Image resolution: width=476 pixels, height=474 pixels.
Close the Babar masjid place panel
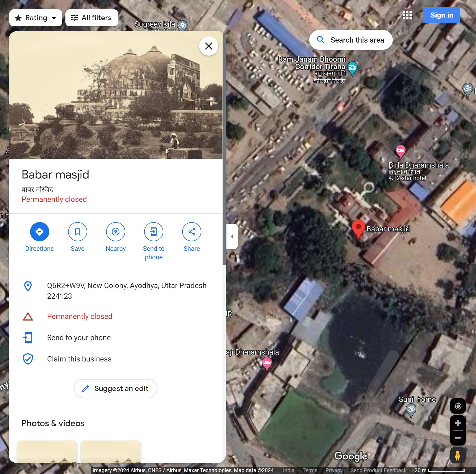click(209, 46)
